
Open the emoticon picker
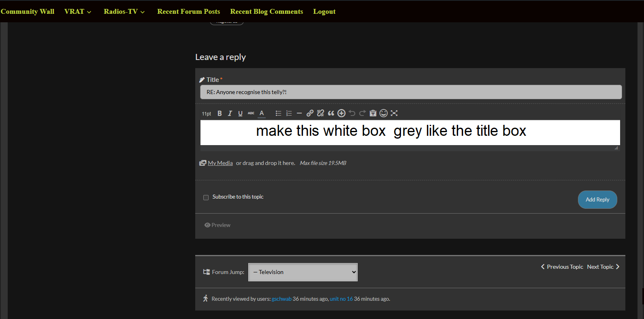pyautogui.click(x=384, y=113)
